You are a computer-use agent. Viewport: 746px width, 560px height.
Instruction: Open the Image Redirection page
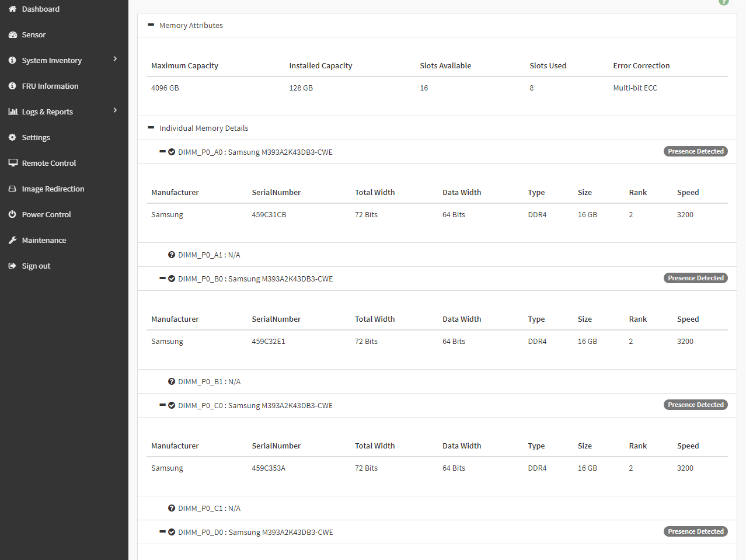tap(64, 189)
